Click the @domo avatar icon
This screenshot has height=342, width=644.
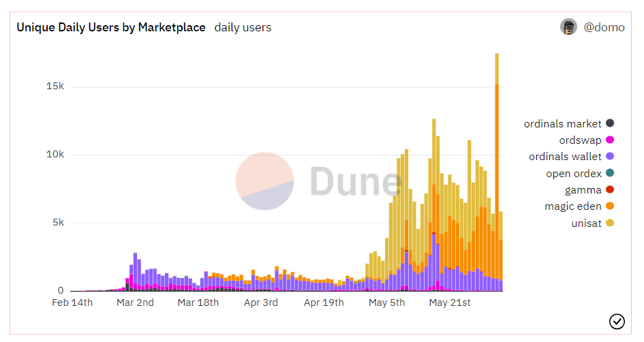tap(568, 27)
